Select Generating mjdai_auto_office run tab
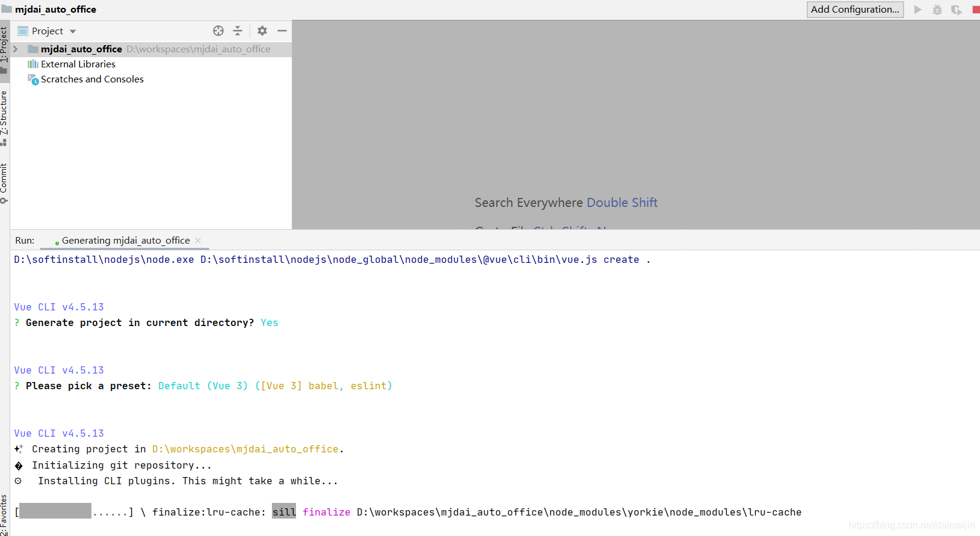980x536 pixels. [x=126, y=240]
